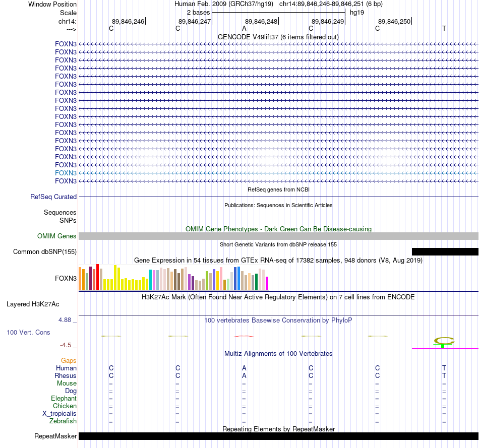
Task: Select the OMIM Genes side label
Action: [57, 236]
